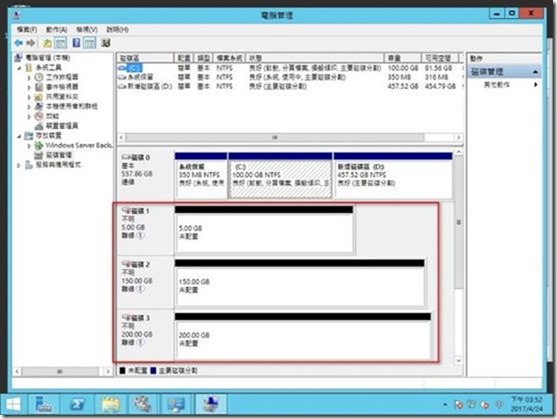
Task: Click the 磁碟 0 disk label
Action: [145, 174]
